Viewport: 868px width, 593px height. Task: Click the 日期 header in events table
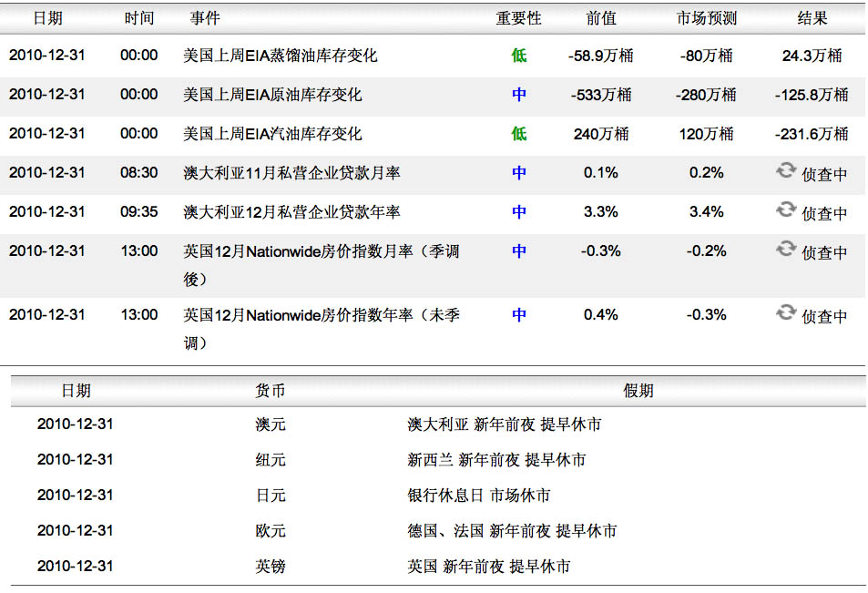click(x=47, y=18)
